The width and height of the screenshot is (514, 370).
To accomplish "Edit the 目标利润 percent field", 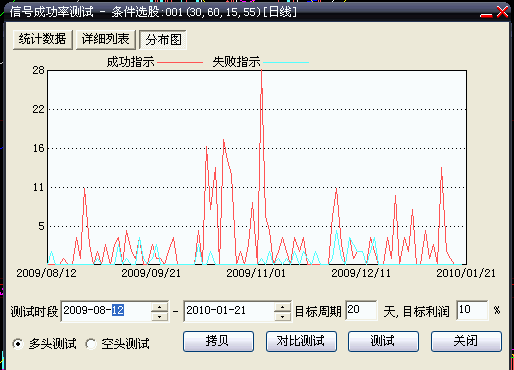I will coord(472,310).
